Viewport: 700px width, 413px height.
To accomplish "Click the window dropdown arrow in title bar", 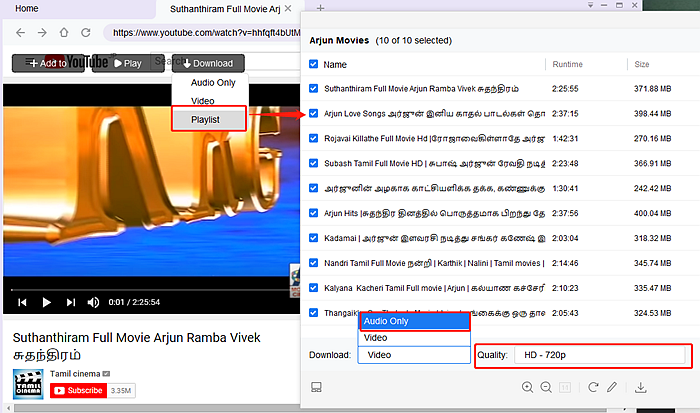I will 590,5.
